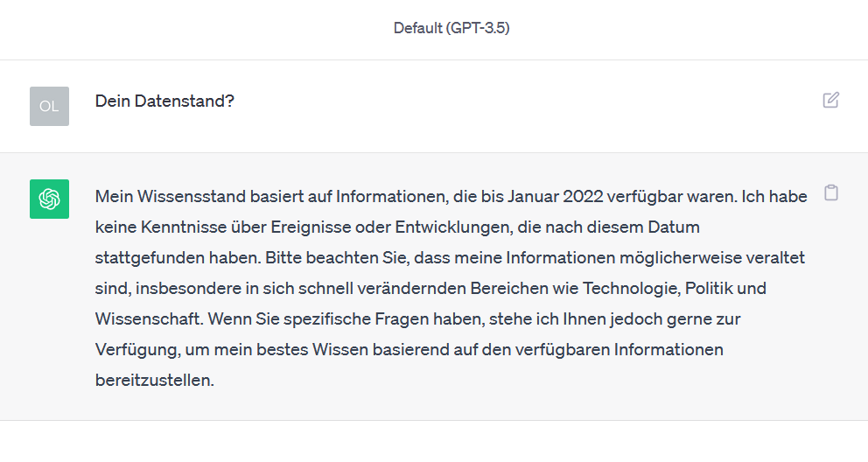Image resolution: width=868 pixels, height=462 pixels.
Task: Click the phrase "stattgefunden haben."
Action: [x=178, y=258]
